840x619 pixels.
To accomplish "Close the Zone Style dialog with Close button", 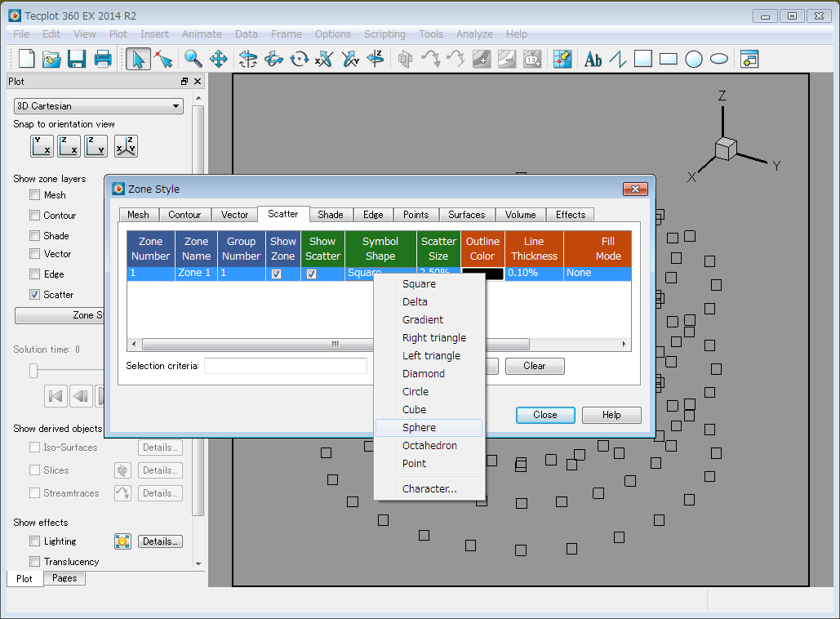I will click(545, 415).
